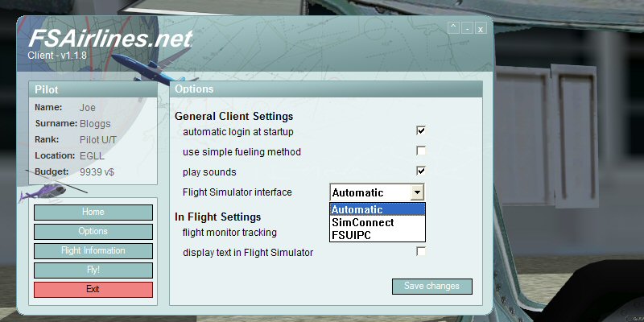Viewport: 644px width, 322px height.
Task: Close the FSAirlines client window
Action: [481, 28]
